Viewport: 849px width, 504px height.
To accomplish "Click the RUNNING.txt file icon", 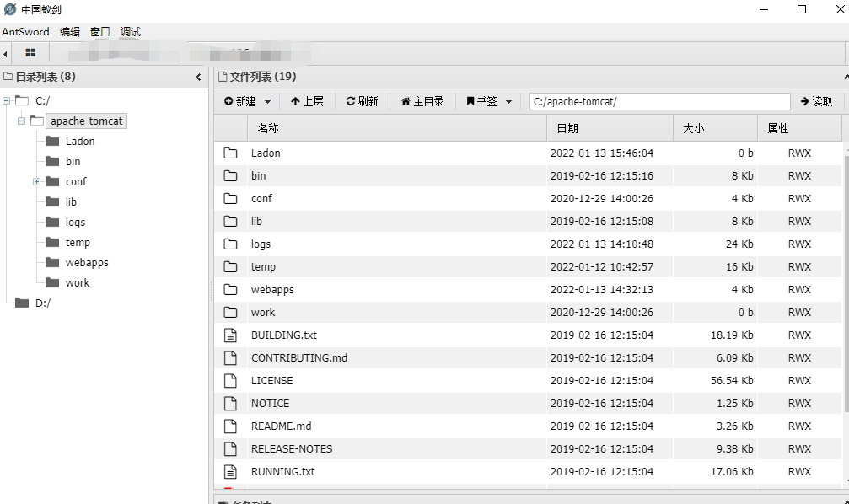I will pos(230,471).
